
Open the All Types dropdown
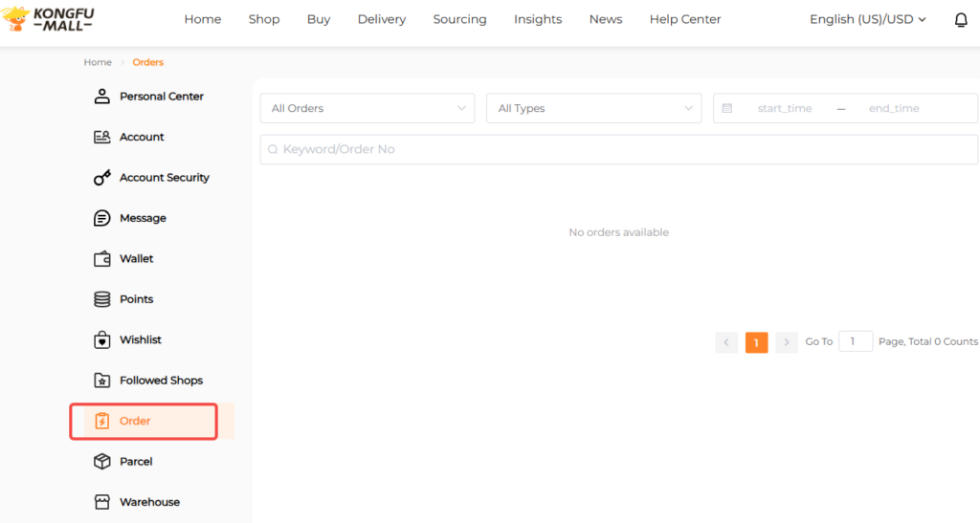click(593, 108)
